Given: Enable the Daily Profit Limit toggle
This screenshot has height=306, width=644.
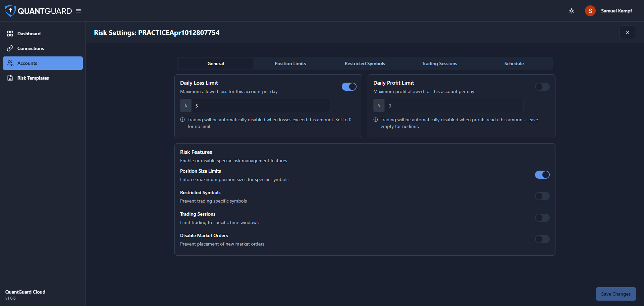Looking at the screenshot, I should click(542, 87).
